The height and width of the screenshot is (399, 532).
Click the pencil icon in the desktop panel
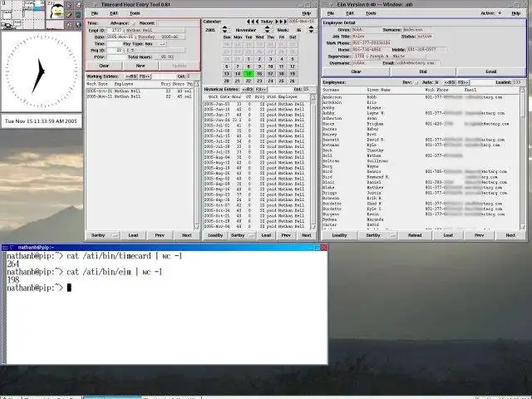coord(69,15)
